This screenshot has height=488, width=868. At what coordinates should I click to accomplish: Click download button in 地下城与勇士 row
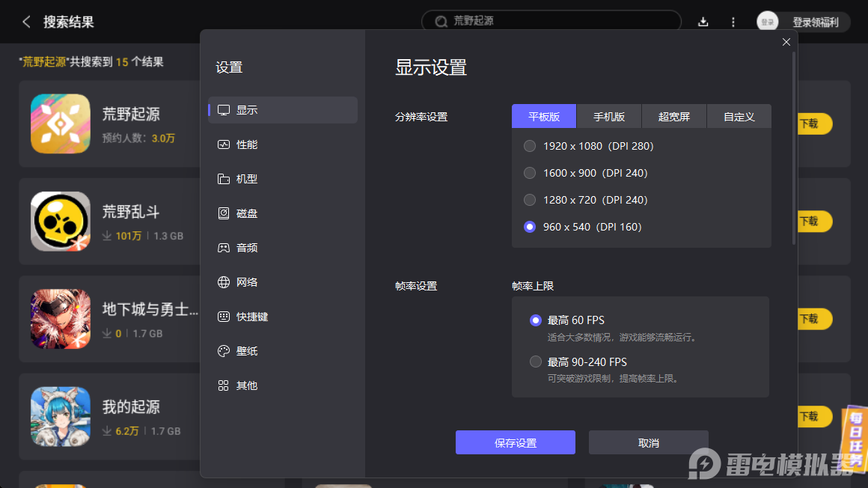(x=815, y=319)
